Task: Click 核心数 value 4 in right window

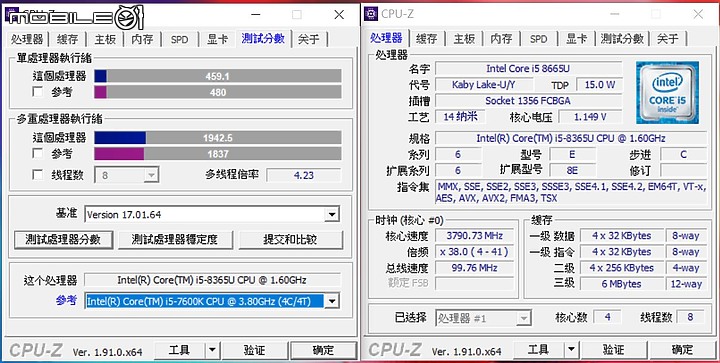Action: 608,317
